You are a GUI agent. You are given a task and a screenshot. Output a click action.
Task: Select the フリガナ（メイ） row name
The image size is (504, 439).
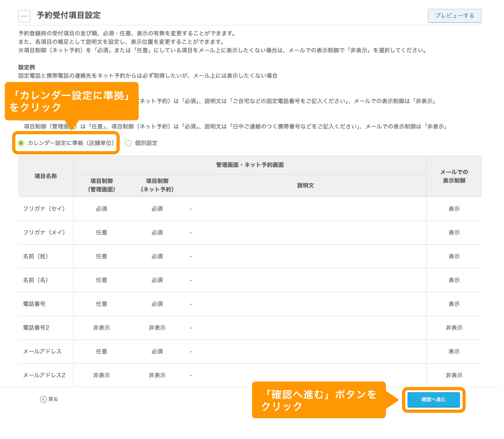(44, 233)
